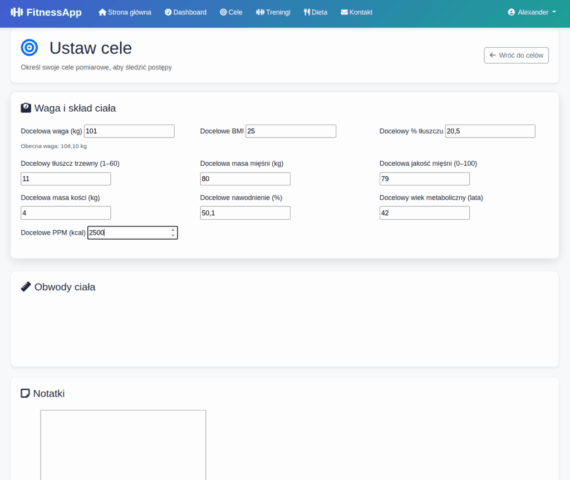Image resolution: width=570 pixels, height=480 pixels.
Task: Open the Strona główna menu item
Action: point(125,12)
